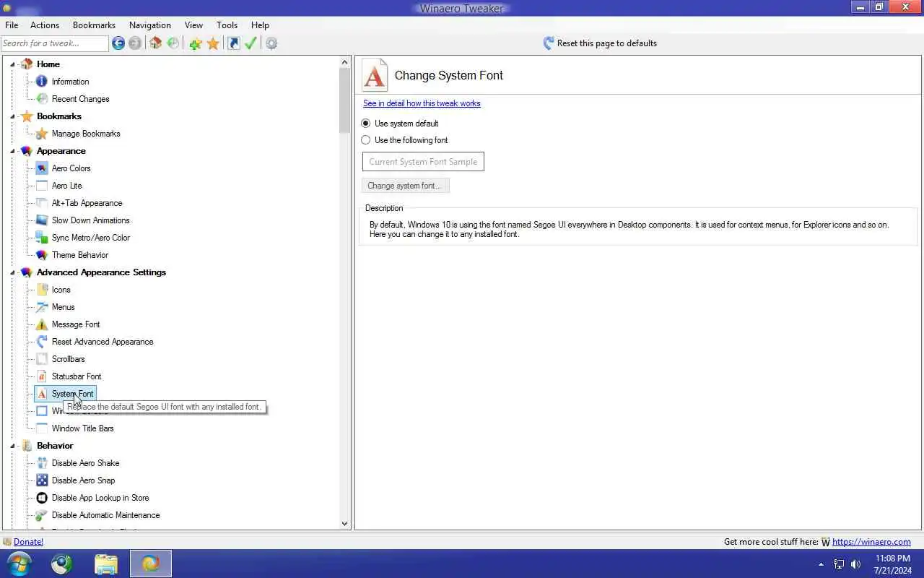
Task: Select the Message Font warning icon
Action: [42, 324]
